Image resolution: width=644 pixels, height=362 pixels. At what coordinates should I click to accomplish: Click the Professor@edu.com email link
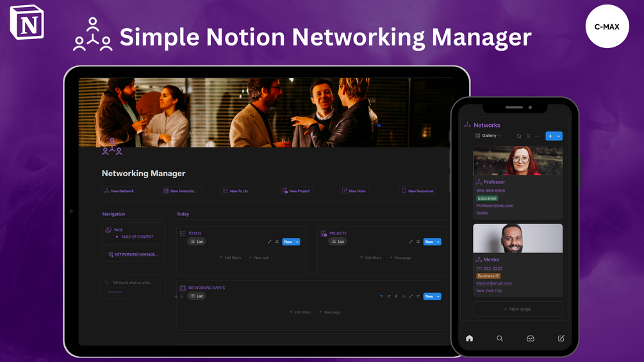(495, 206)
